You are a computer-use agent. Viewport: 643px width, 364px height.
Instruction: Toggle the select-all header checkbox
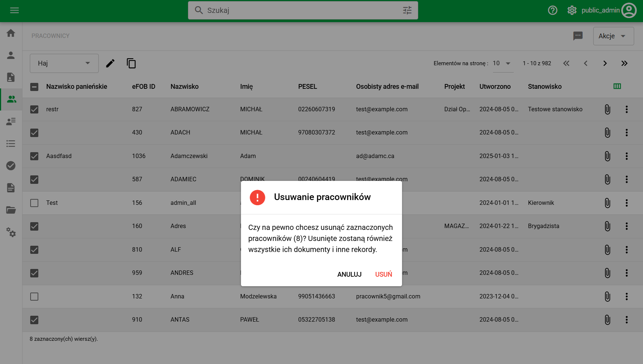point(34,87)
